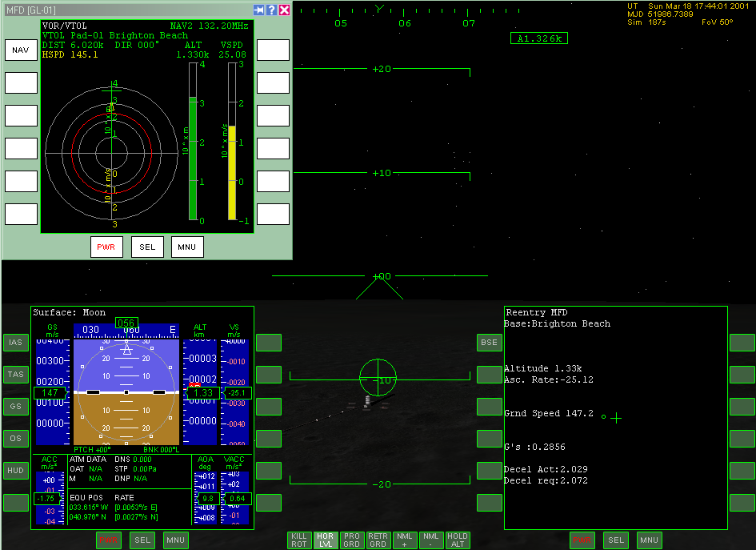Click the circular velocity marker on HUD
The image size is (756, 550).
(378, 377)
